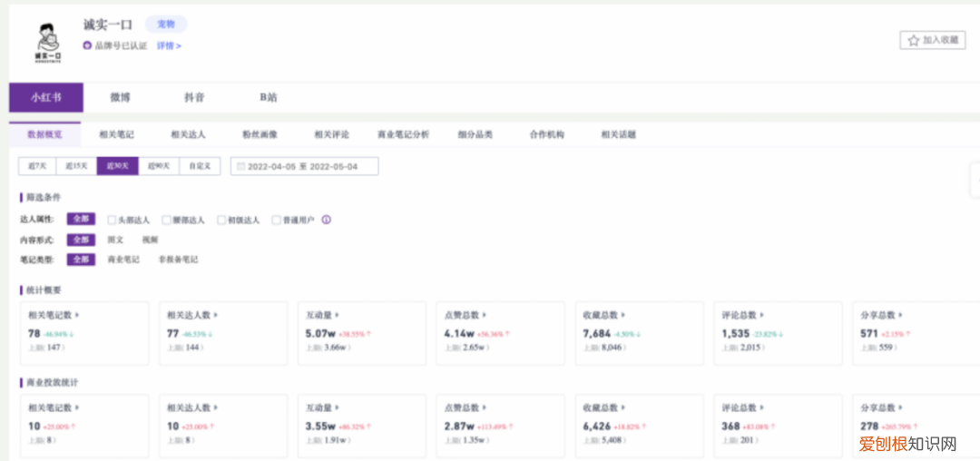Image resolution: width=980 pixels, height=461 pixels.
Task: Open the 详情 > link
Action: click(169, 45)
